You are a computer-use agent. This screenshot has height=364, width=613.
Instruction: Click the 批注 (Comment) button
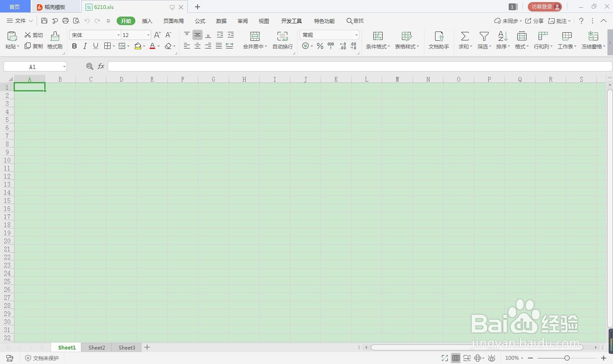point(559,21)
